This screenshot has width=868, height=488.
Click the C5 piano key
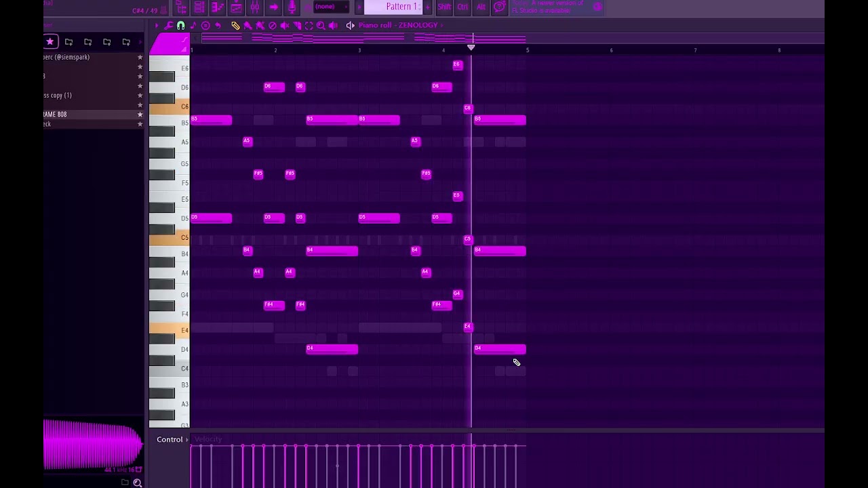tap(170, 238)
